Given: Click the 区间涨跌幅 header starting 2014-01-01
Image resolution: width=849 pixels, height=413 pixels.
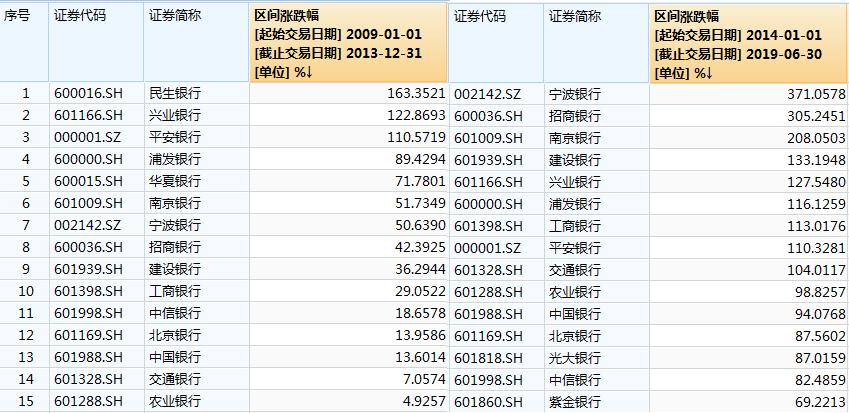Looking at the screenshot, I should [748, 44].
